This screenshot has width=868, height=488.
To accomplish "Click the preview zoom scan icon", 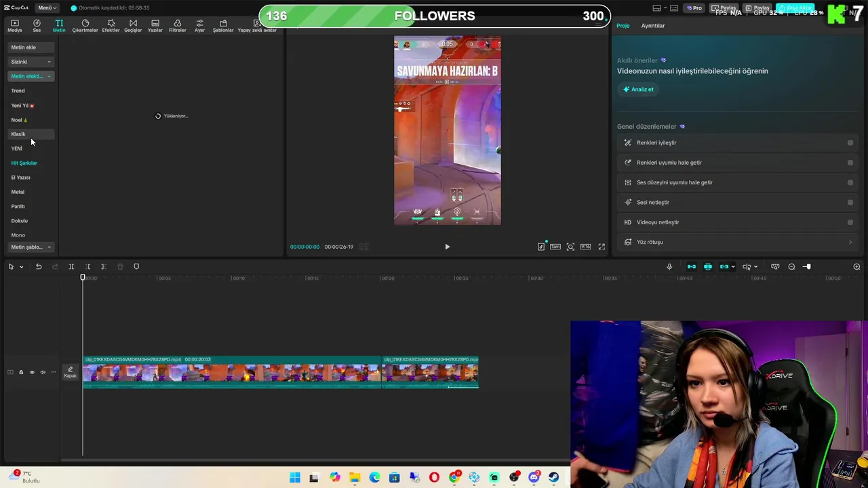I will tap(570, 247).
